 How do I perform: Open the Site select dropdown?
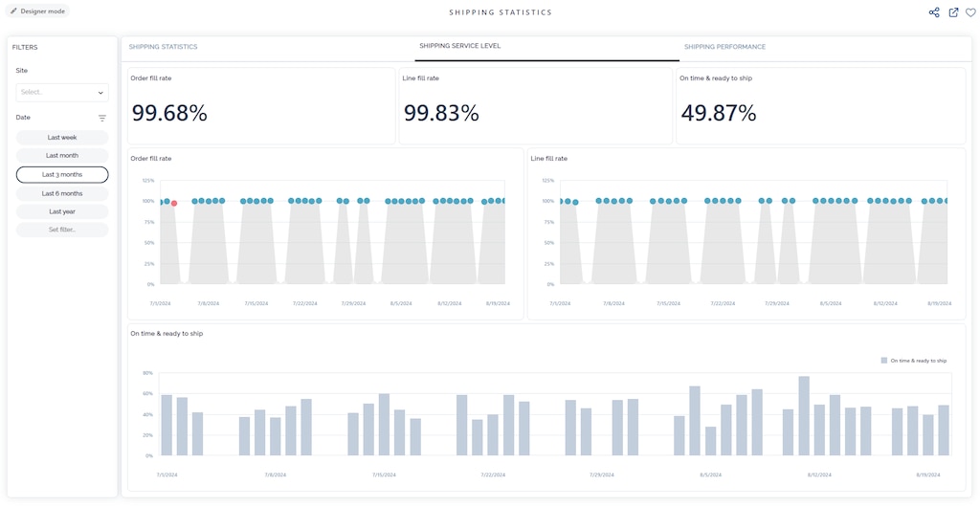coord(57,93)
